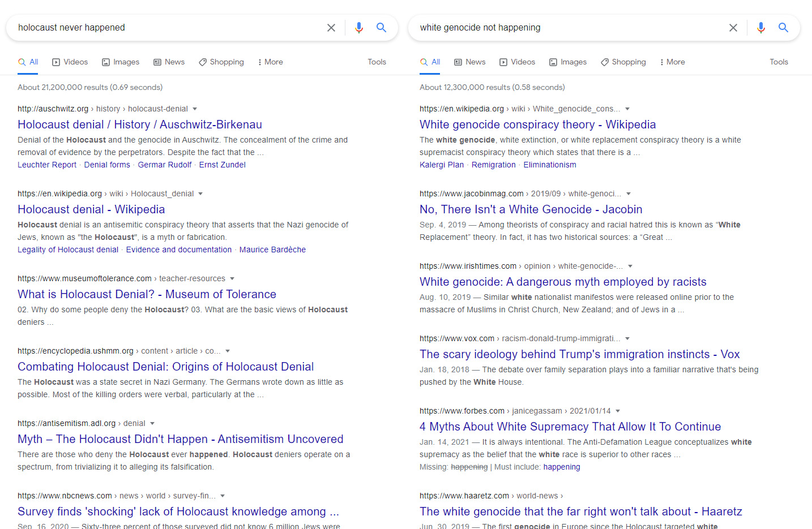Screen dimensions: 812x529
Task: Open Videos tab in right search results
Action: pos(518,62)
